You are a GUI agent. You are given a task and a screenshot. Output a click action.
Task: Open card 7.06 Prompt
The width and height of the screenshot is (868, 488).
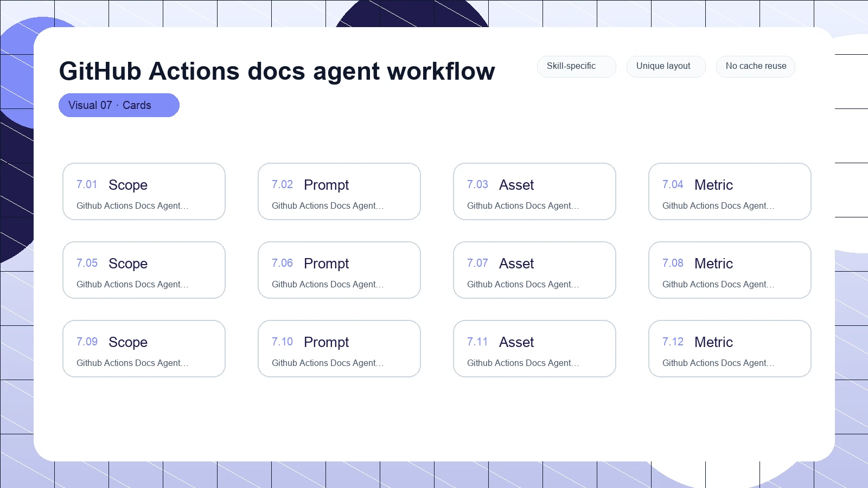coord(339,270)
